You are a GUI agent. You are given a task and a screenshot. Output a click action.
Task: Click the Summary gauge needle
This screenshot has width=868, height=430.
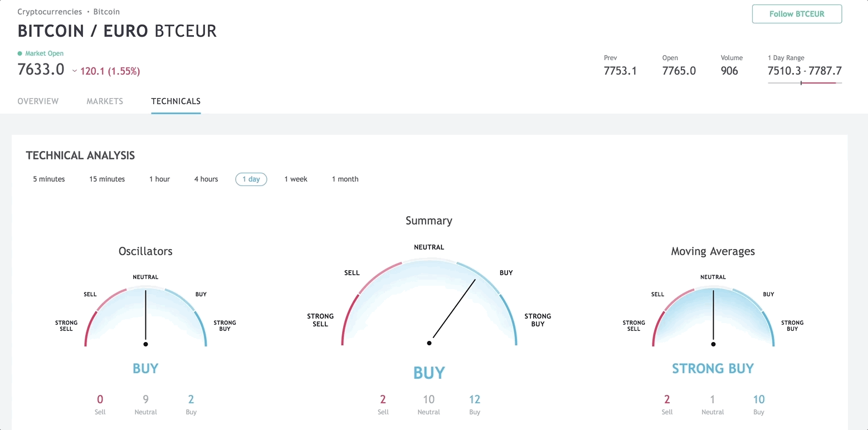pos(453,310)
